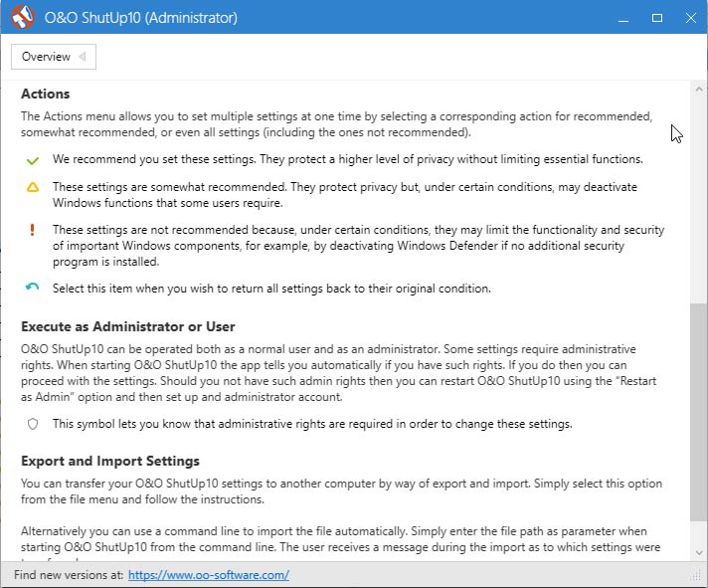Click the window resize grip in the status bar
The height and width of the screenshot is (588, 708).
[695, 576]
